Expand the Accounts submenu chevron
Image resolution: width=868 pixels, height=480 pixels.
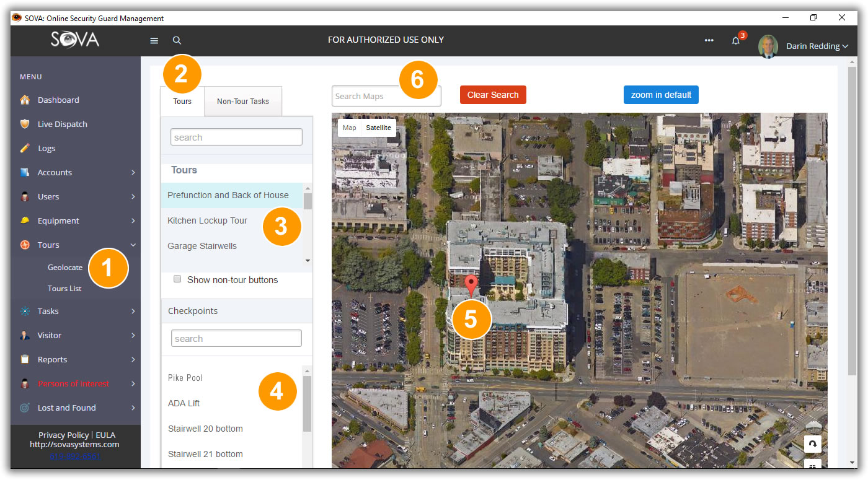(133, 172)
